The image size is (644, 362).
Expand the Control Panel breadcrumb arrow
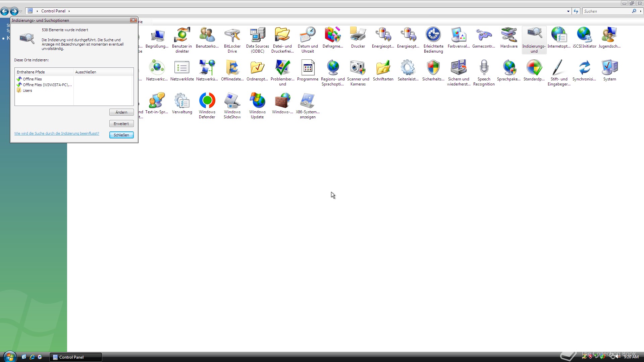click(69, 11)
